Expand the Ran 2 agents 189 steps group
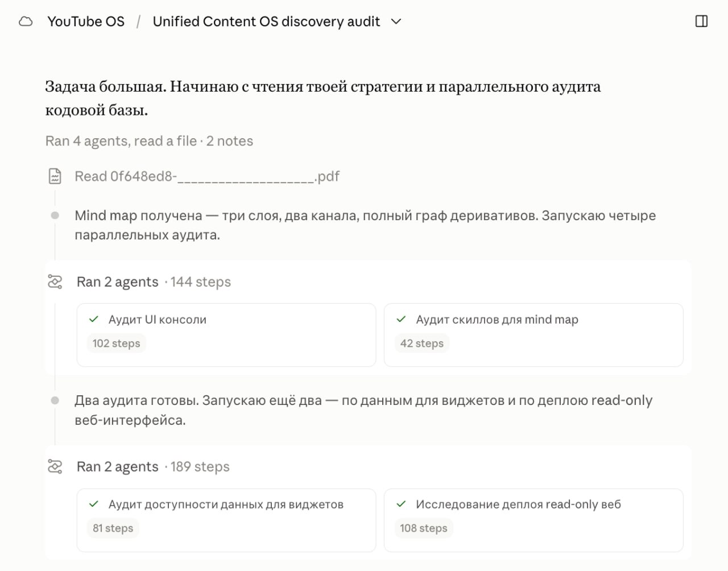This screenshot has height=571, width=728. coord(153,466)
